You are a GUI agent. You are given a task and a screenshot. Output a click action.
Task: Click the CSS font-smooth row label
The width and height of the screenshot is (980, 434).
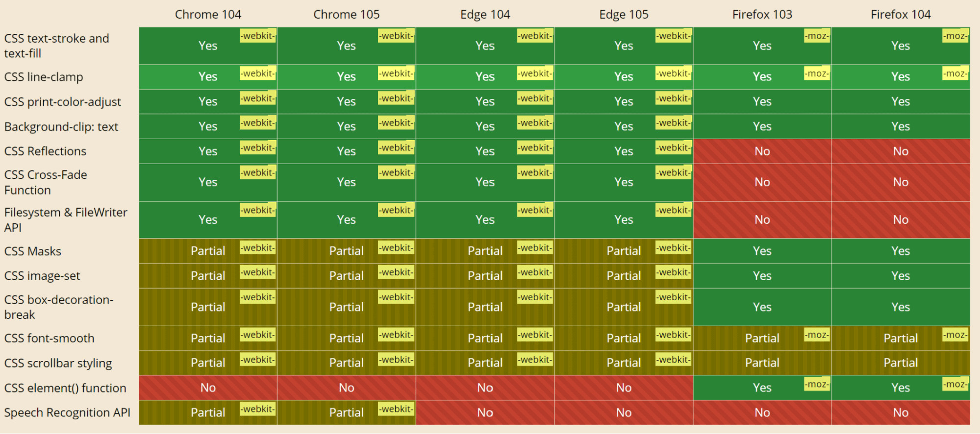[49, 338]
